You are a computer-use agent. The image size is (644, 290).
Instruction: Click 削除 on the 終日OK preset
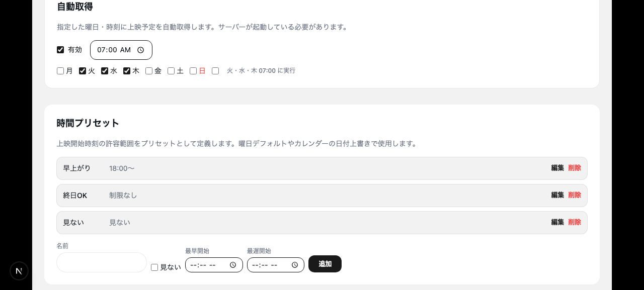(574, 195)
